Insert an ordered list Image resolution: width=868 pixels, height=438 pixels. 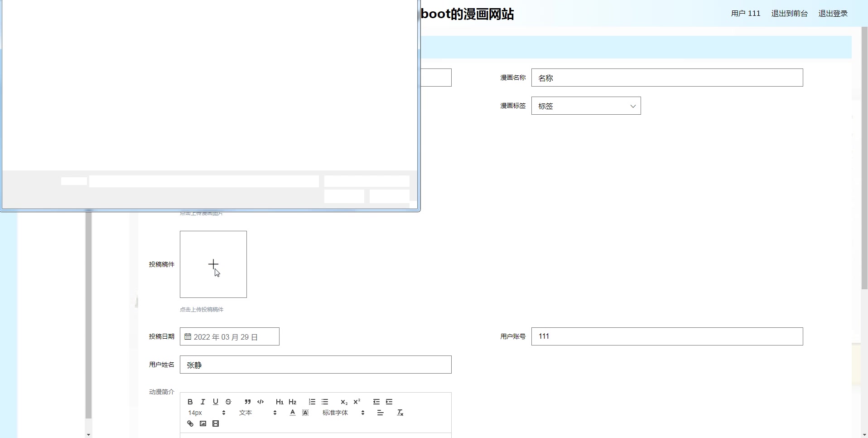(312, 402)
